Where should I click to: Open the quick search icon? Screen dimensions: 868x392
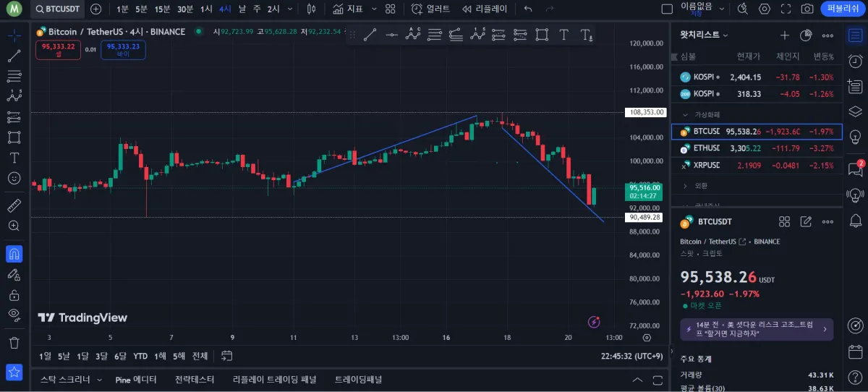[x=742, y=9]
